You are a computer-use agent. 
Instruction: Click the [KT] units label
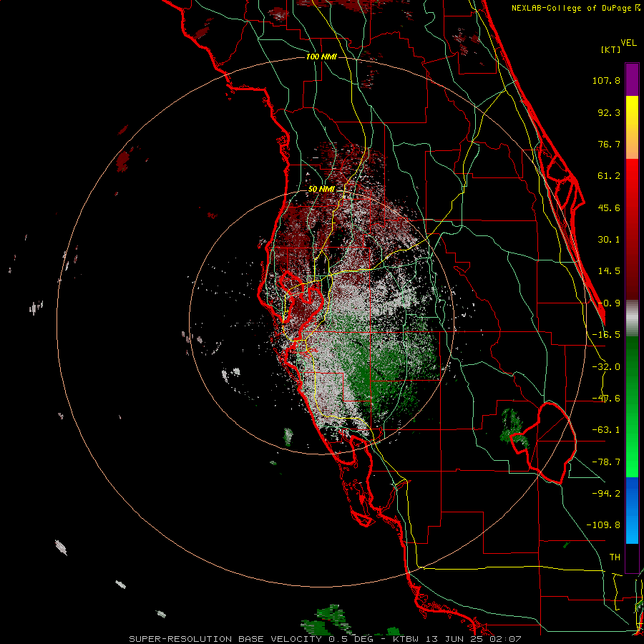pyautogui.click(x=610, y=49)
